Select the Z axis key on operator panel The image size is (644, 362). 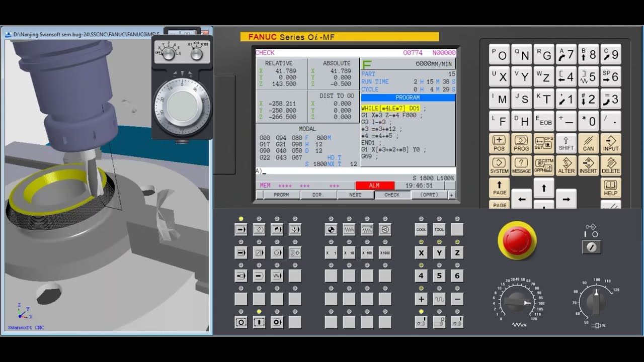(457, 253)
